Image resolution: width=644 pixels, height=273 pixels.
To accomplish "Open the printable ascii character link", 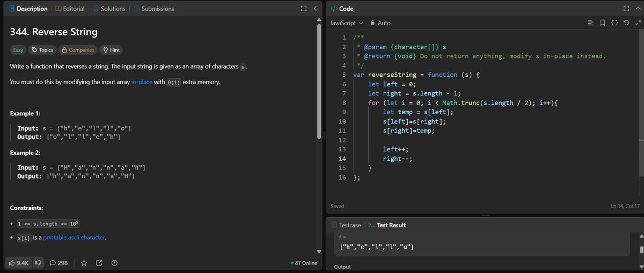I will coord(75,237).
